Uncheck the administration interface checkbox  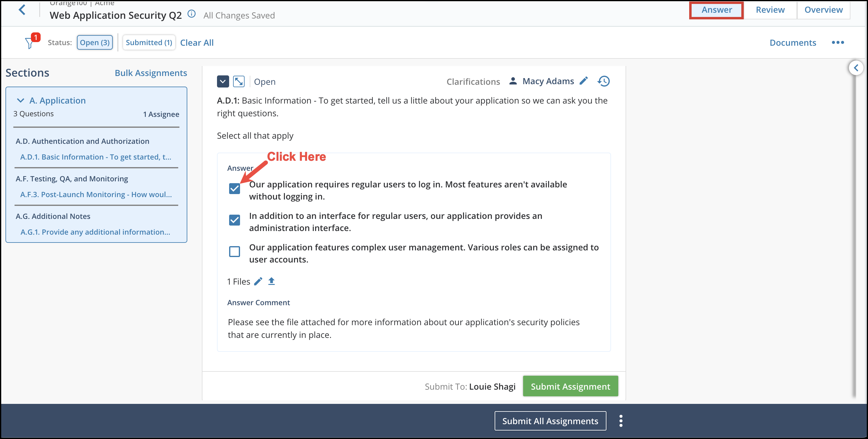pyautogui.click(x=235, y=220)
